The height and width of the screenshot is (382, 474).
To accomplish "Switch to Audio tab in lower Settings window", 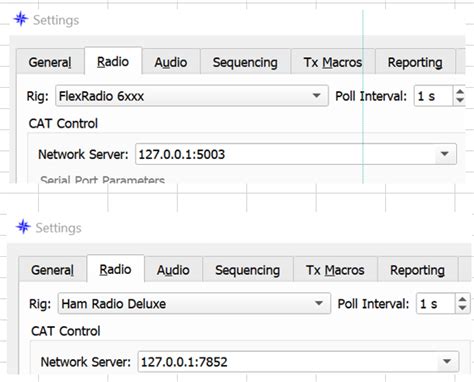I will (173, 270).
